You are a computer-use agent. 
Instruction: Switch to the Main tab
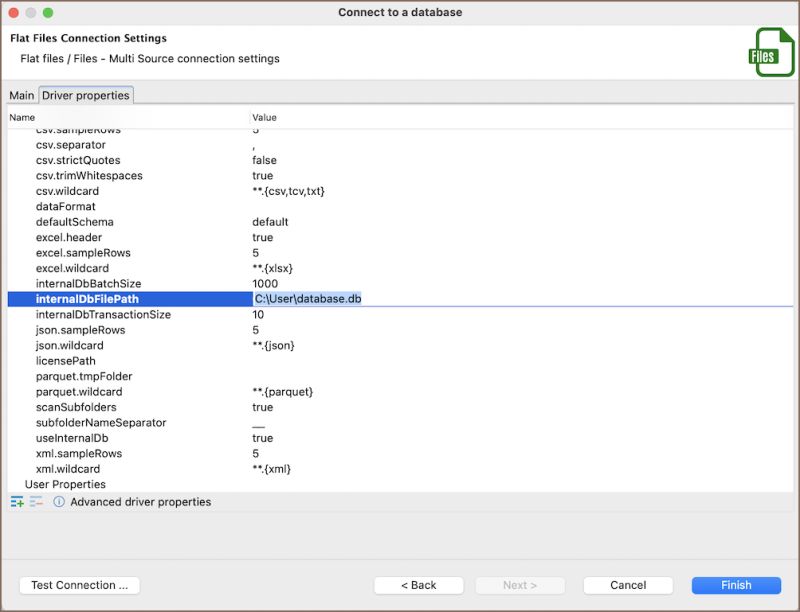tap(22, 95)
